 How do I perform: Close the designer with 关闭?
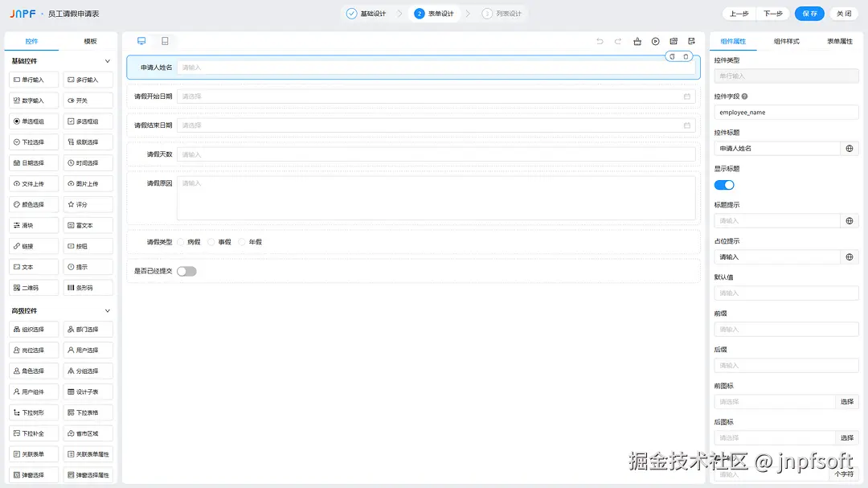[844, 14]
